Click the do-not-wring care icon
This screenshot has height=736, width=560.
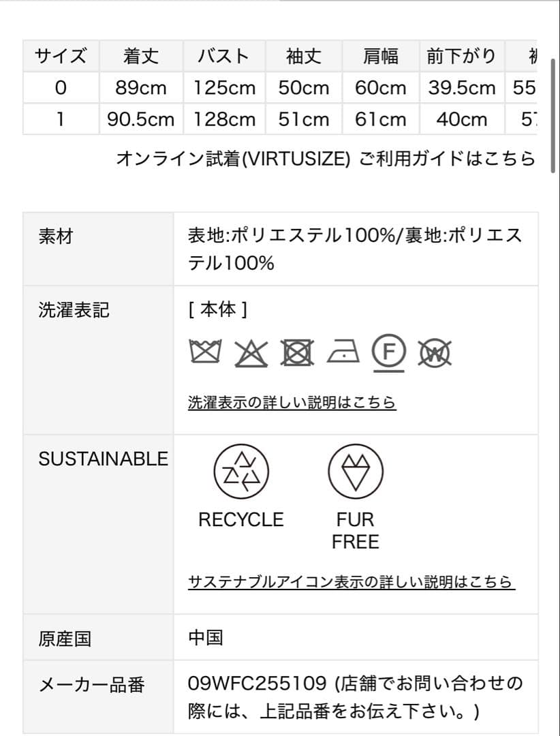pos(434,352)
